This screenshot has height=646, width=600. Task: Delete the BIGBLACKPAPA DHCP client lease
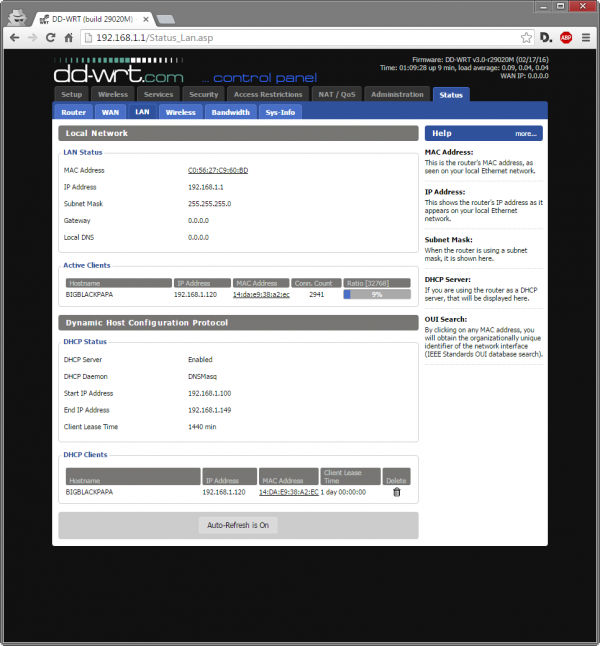click(x=396, y=492)
